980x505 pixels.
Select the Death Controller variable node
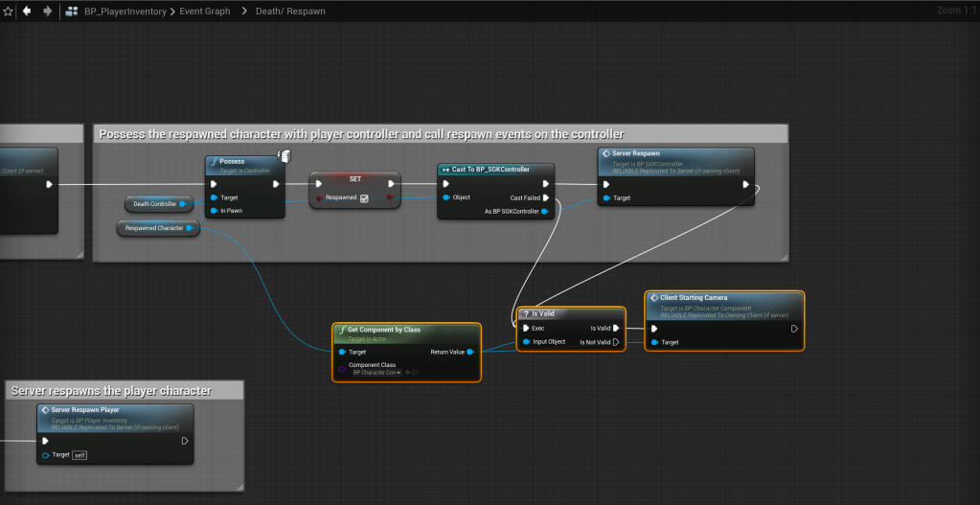click(156, 203)
